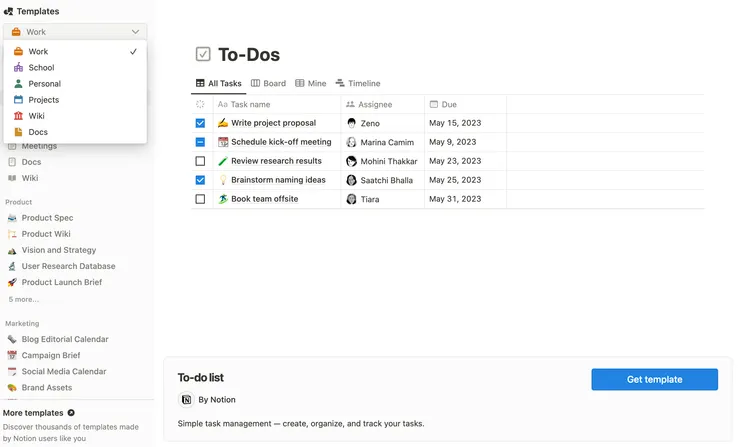The width and height of the screenshot is (740, 447).
Task: Click the Get template button
Action: [655, 379]
